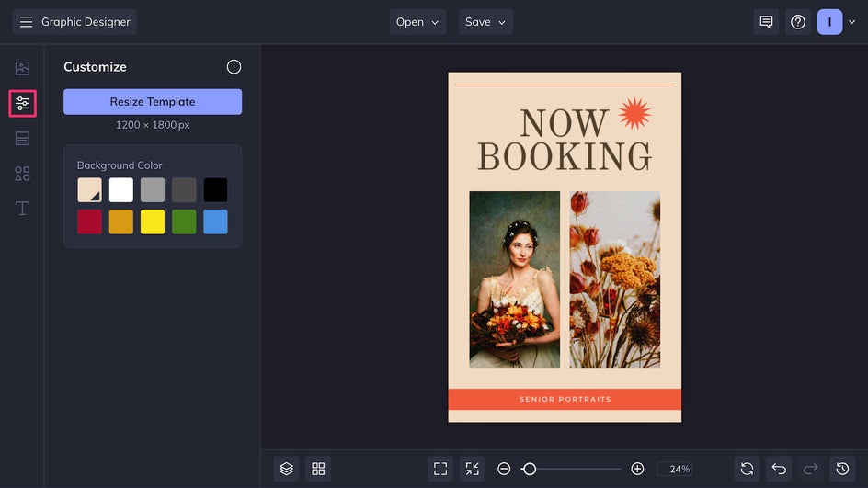Image resolution: width=868 pixels, height=488 pixels.
Task: Open the Templates sidebar panel icon
Action: pos(22,139)
